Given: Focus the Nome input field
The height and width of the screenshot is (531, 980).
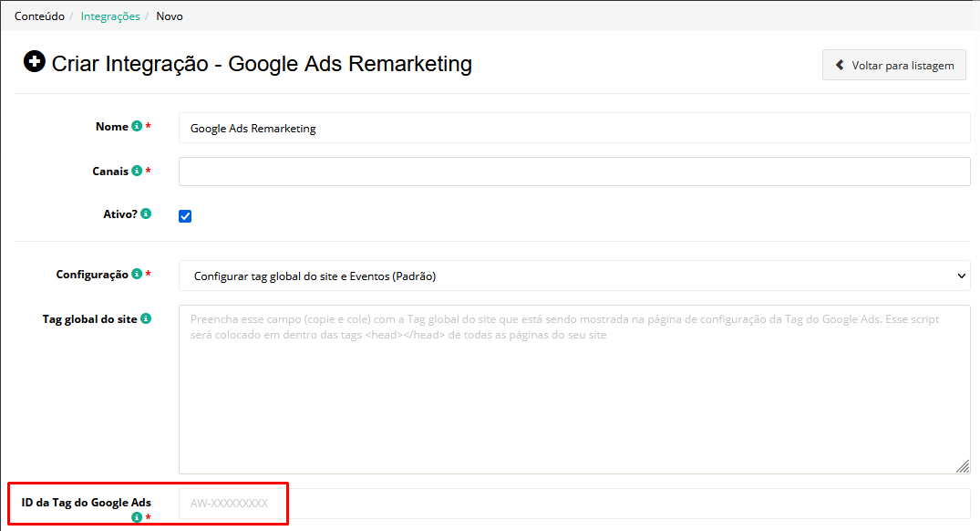Looking at the screenshot, I should [574, 128].
